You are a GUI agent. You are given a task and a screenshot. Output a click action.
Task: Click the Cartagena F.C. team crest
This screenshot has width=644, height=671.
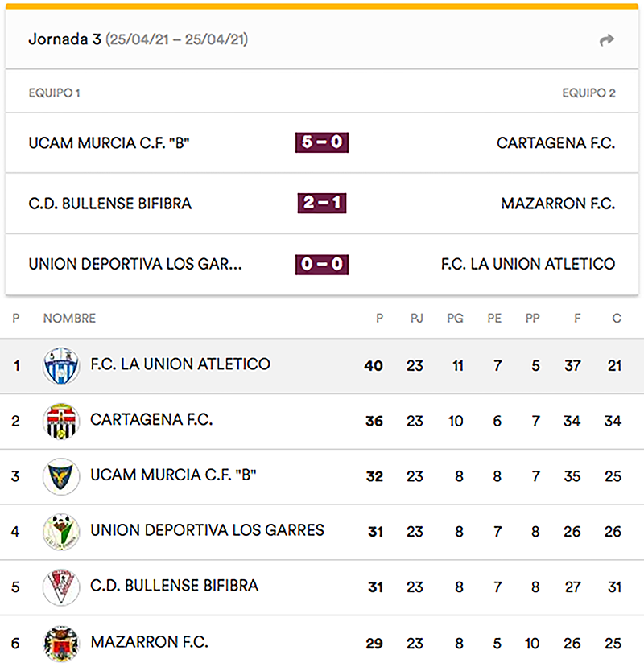pyautogui.click(x=61, y=421)
